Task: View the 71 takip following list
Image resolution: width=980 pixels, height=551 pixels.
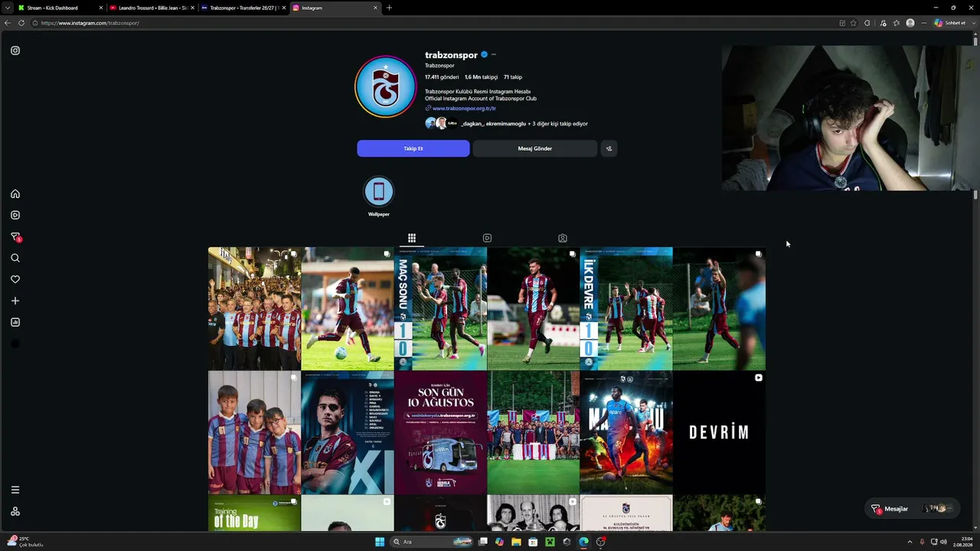Action: [513, 77]
